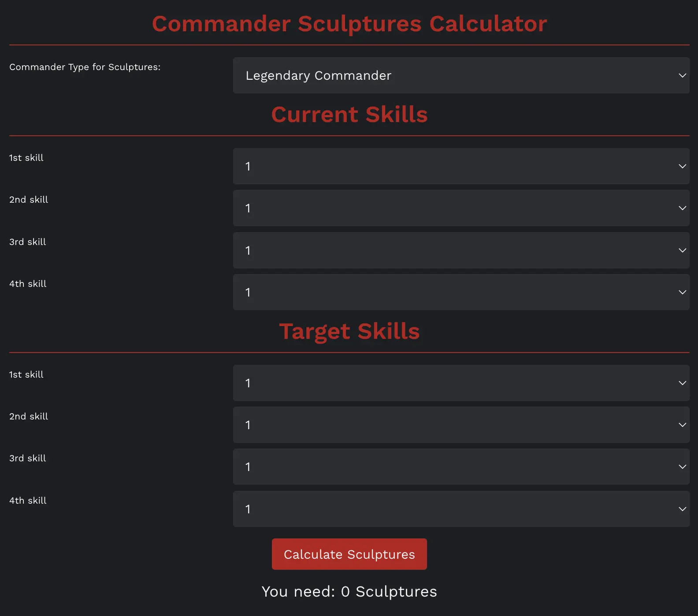The image size is (698, 616).
Task: Click the '2nd skill' label under Current Skills
Action: pos(29,200)
